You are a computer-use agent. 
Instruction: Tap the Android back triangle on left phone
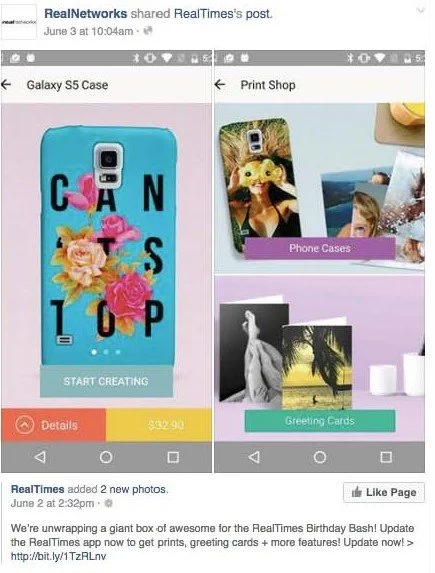point(40,457)
